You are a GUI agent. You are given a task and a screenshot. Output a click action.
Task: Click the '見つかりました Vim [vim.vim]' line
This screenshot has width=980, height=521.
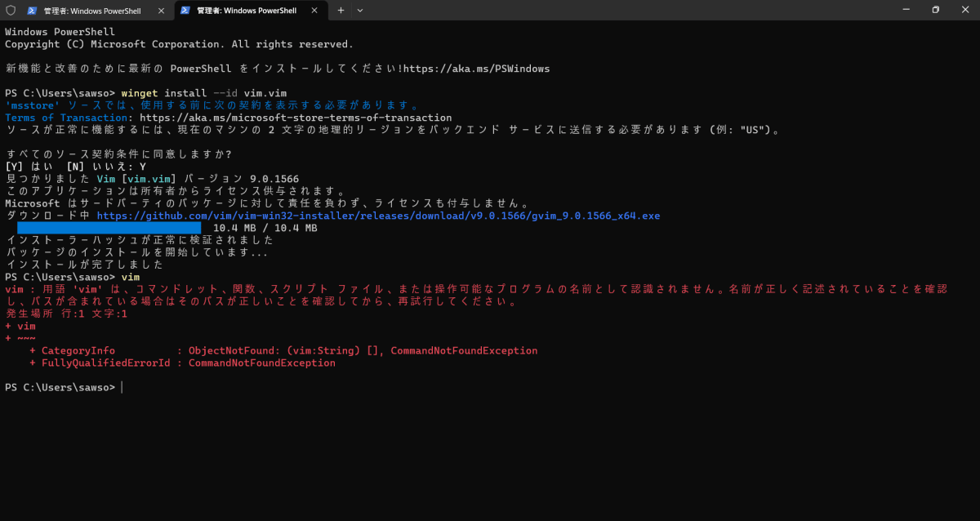(152, 179)
